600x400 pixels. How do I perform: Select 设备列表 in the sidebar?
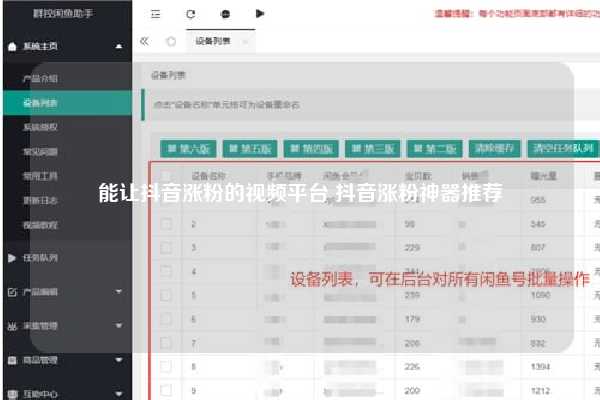(67, 103)
